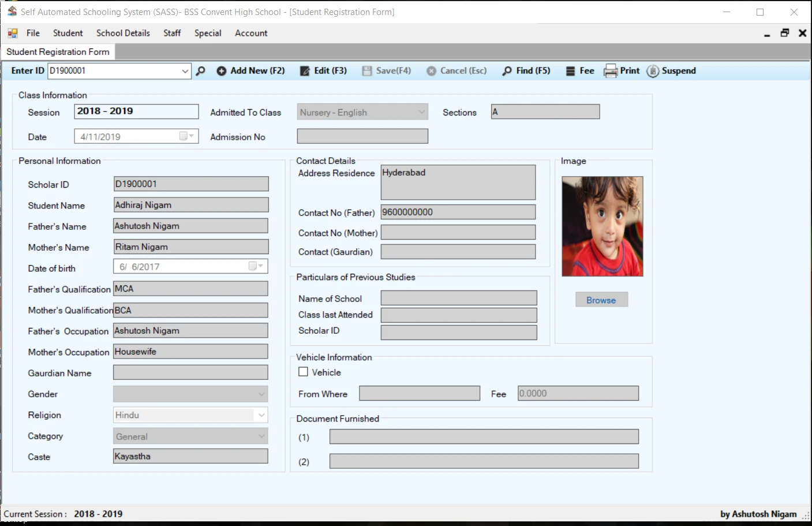Open the School Details menu
Image resolution: width=812 pixels, height=526 pixels.
(x=123, y=33)
